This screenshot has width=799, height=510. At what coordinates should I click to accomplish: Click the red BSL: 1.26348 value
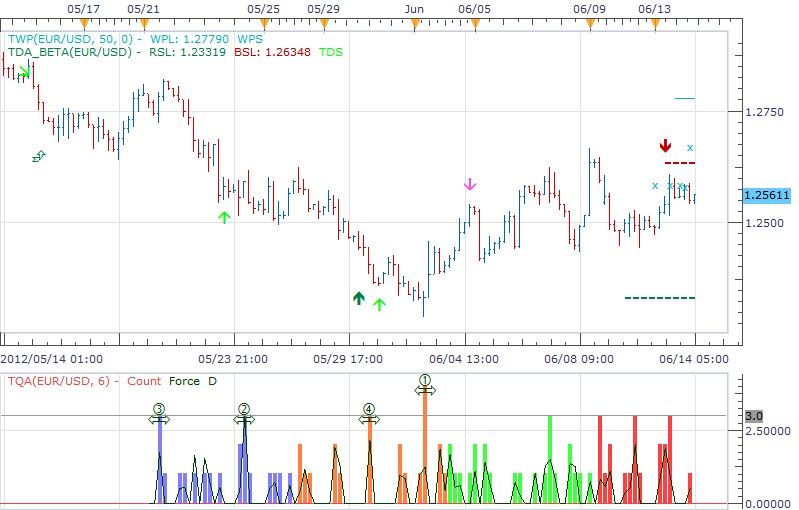[272, 52]
